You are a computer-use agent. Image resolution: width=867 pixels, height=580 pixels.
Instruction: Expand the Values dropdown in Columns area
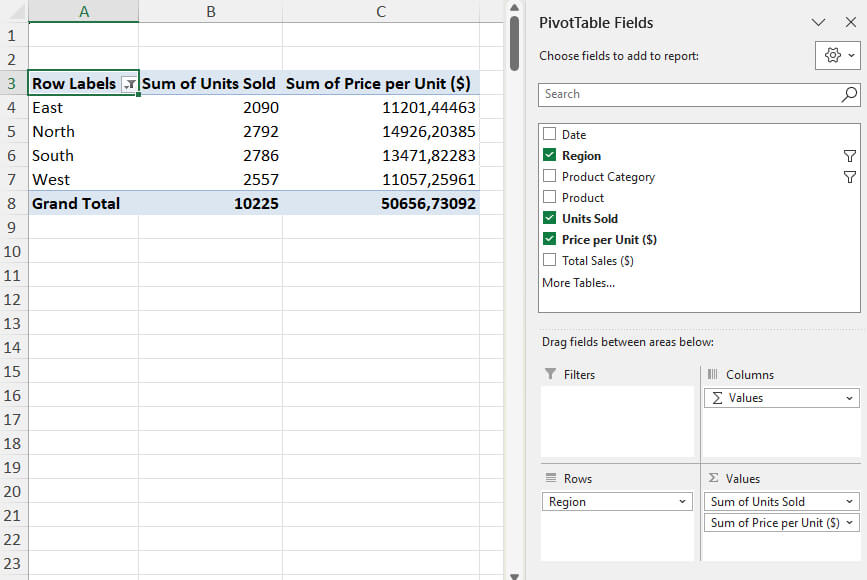coord(850,398)
